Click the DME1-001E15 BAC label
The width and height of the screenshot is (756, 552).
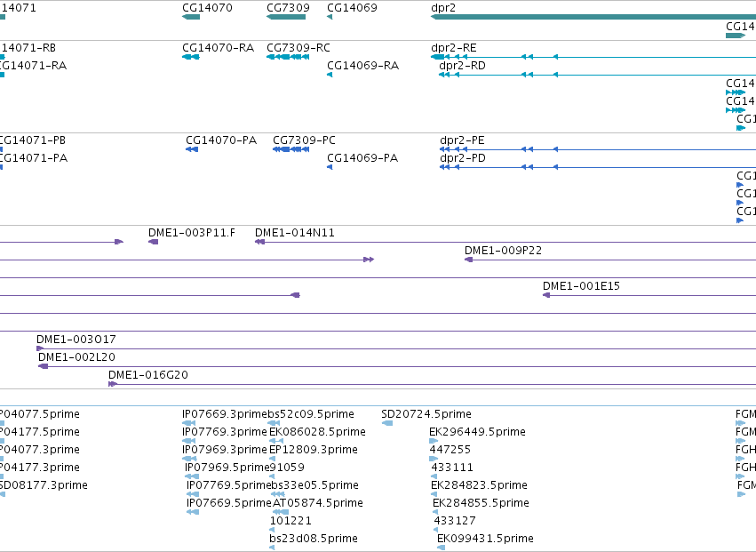[x=582, y=286]
